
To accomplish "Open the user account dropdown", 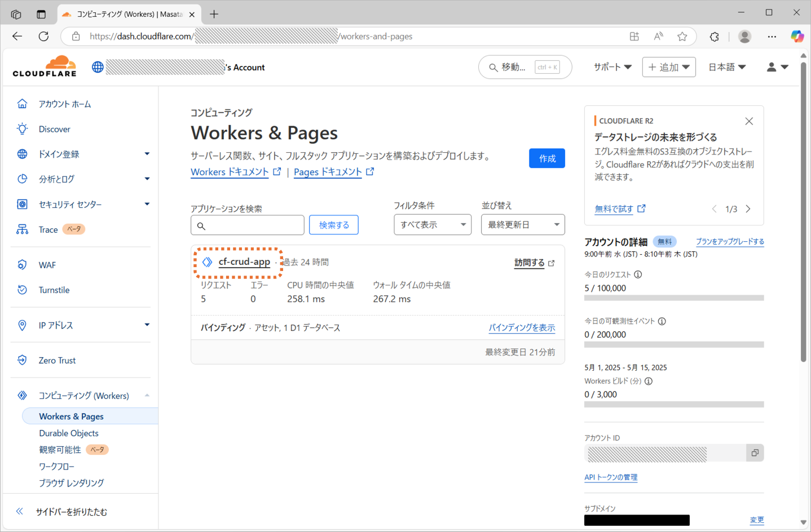I will [777, 67].
